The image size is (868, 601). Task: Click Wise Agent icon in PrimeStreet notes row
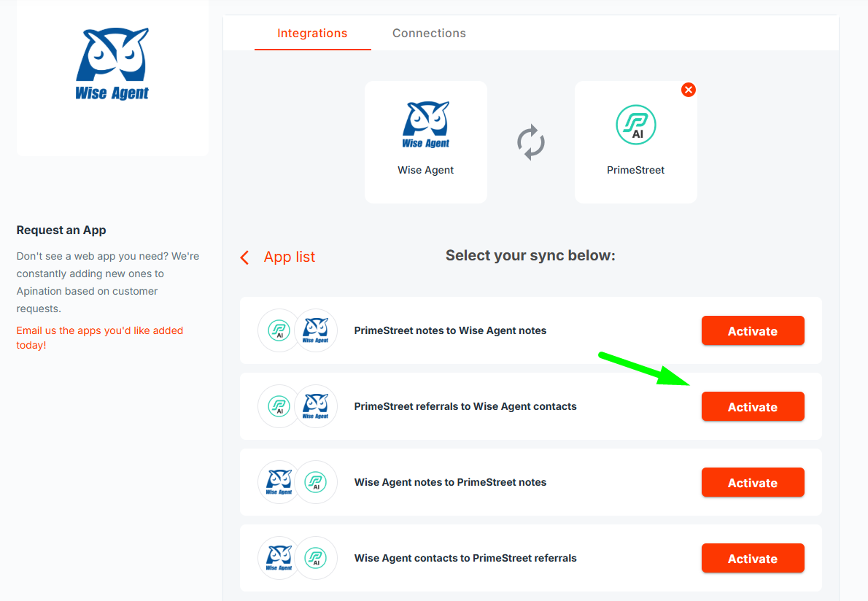[x=316, y=330]
